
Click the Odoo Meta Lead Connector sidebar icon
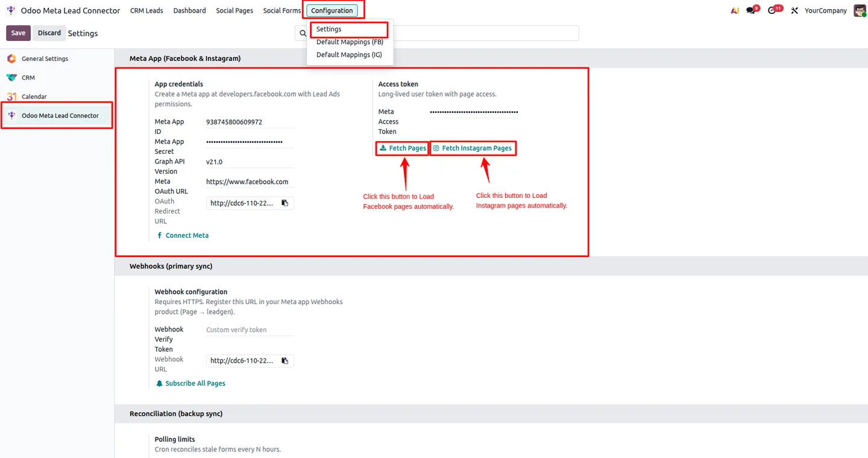coord(11,115)
